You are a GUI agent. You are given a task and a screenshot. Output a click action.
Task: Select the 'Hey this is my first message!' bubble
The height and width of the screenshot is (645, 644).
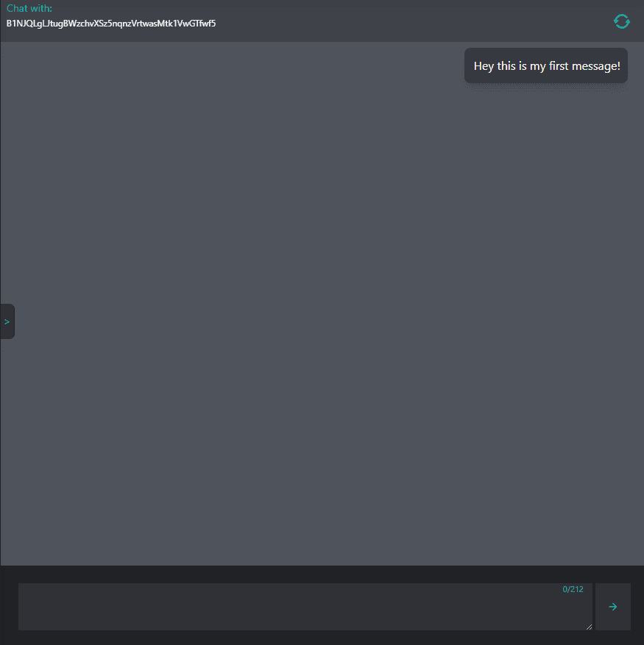click(546, 66)
